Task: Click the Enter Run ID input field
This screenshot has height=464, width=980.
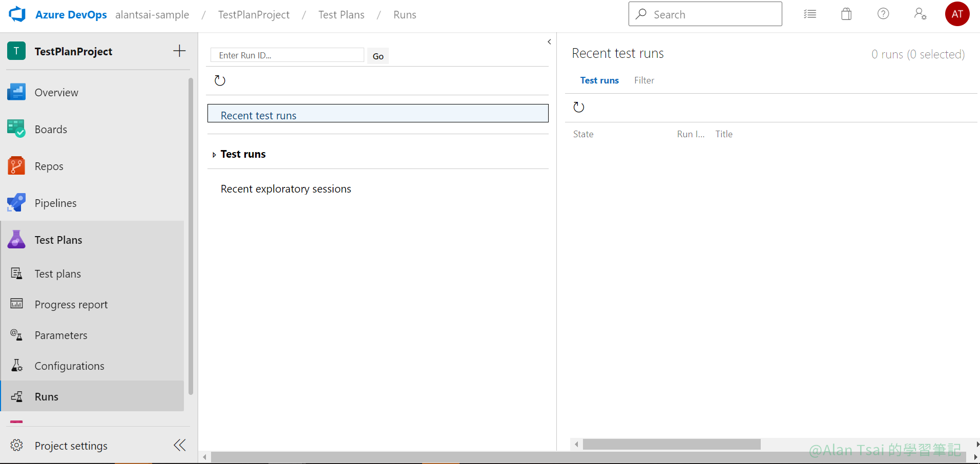Action: (287, 55)
